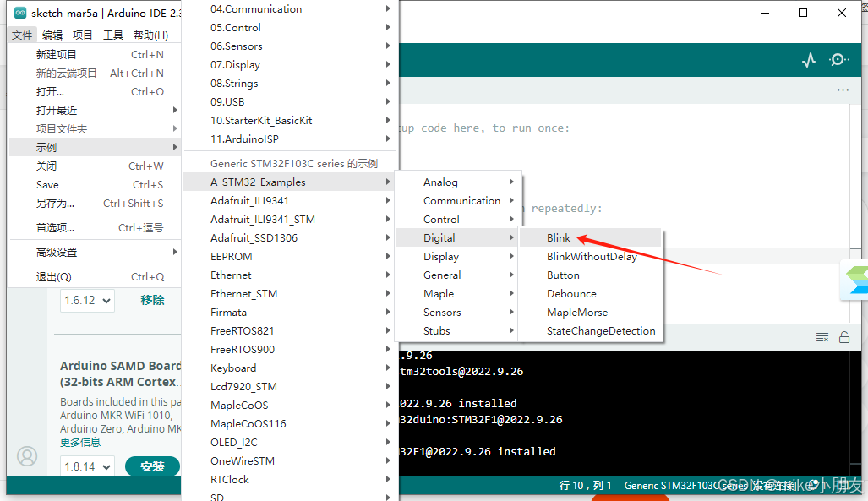Choose 关闭 from the file menu
868x501 pixels.
click(96, 166)
